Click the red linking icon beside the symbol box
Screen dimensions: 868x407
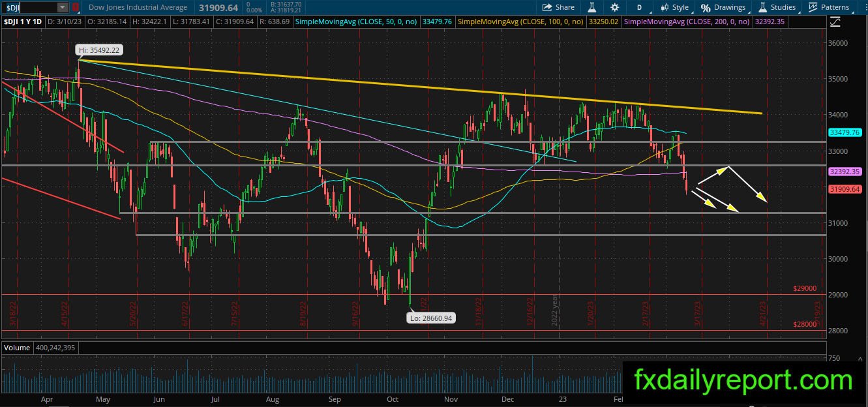pos(75,7)
